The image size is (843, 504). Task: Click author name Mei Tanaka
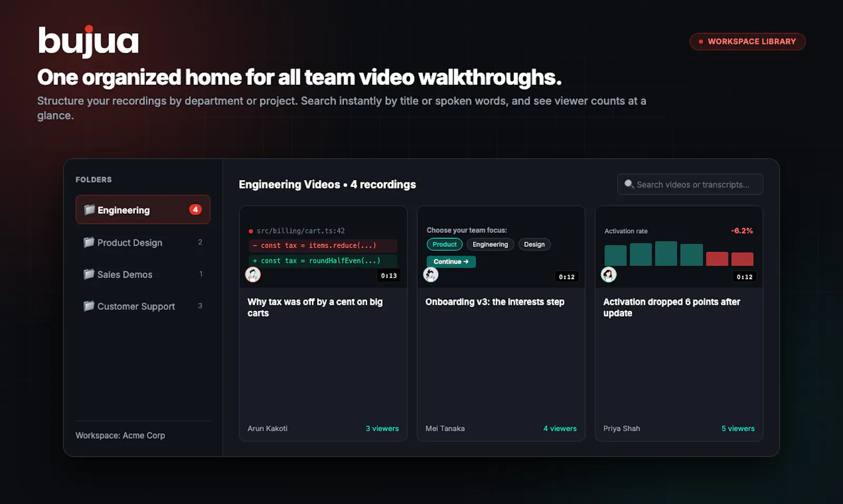[x=445, y=428]
